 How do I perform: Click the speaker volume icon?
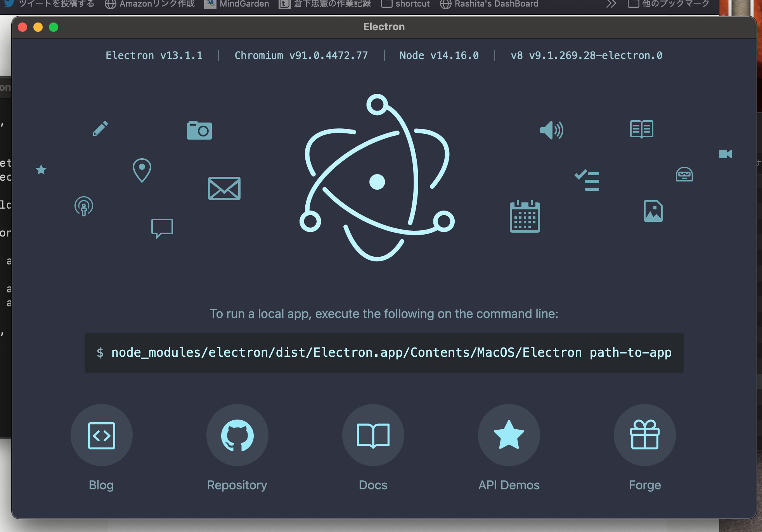coord(551,130)
